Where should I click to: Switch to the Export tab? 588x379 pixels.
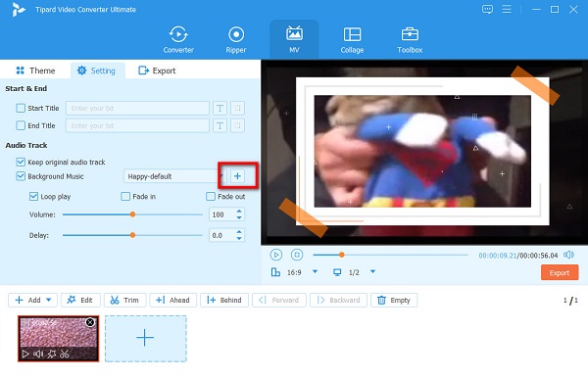click(157, 71)
